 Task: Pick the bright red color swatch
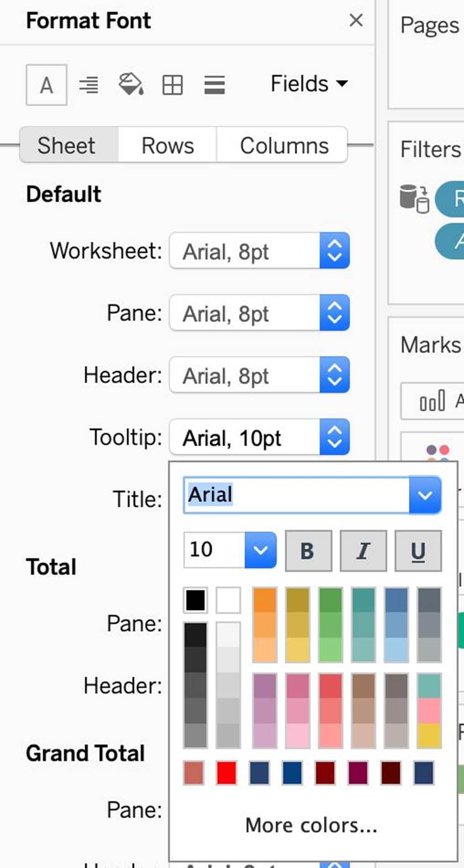coord(226,773)
